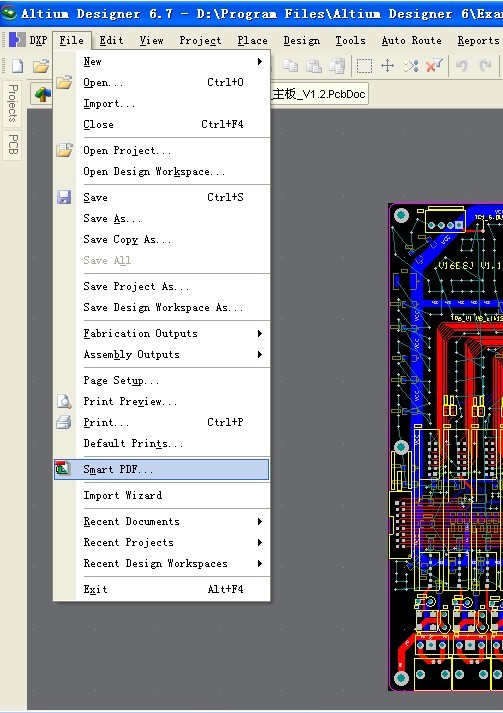503x713 pixels.
Task: Click the printer icon beside Print
Action: point(64,422)
